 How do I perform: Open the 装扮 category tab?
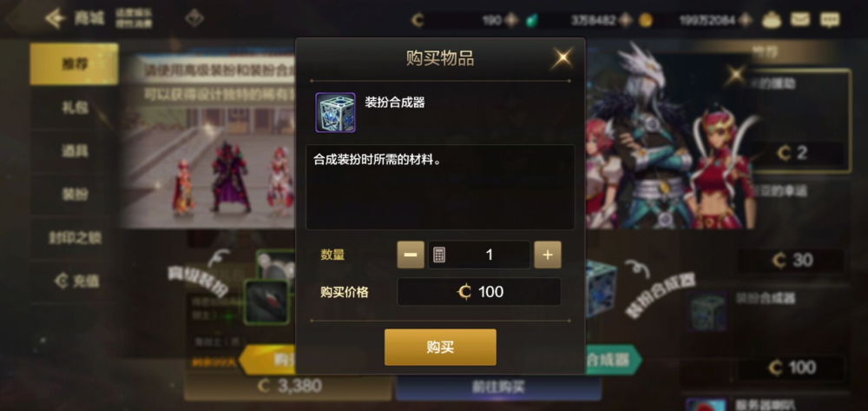(74, 194)
